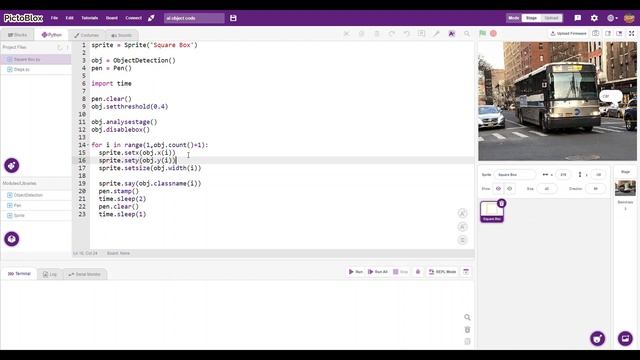Select the ObjectDetection module
This screenshot has width=640, height=360.
(x=36, y=195)
